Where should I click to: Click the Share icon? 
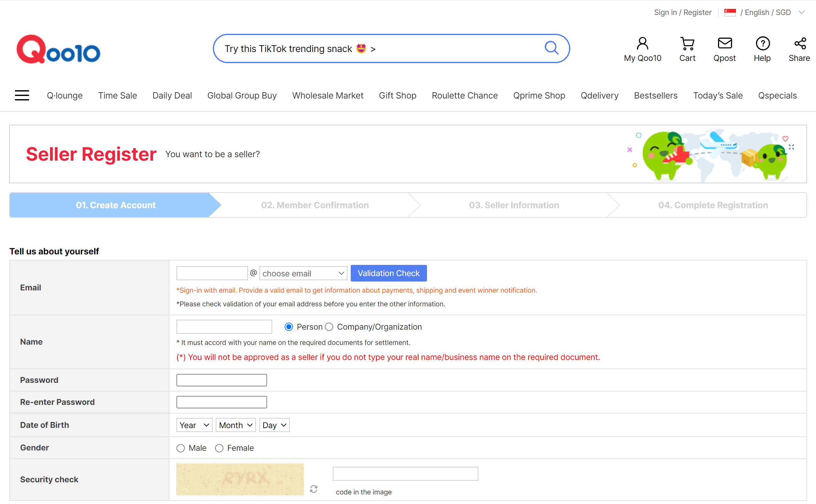800,44
